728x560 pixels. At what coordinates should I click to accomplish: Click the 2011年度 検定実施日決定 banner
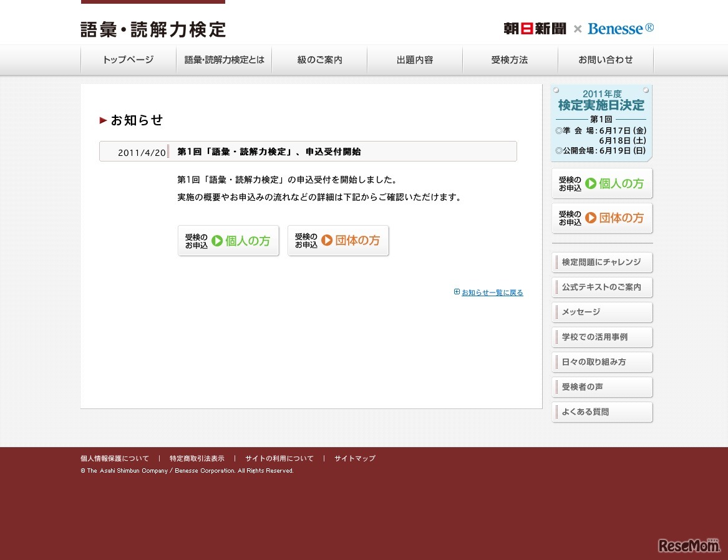tap(602, 123)
